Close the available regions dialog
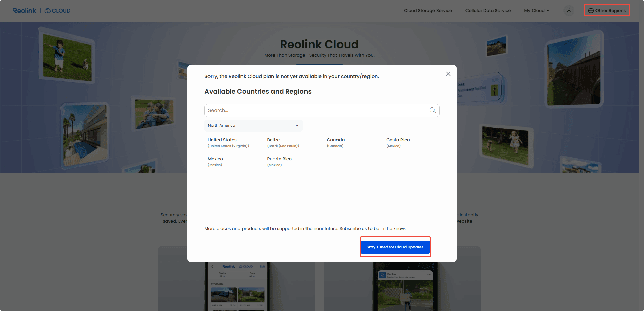This screenshot has height=311, width=644. coord(448,74)
